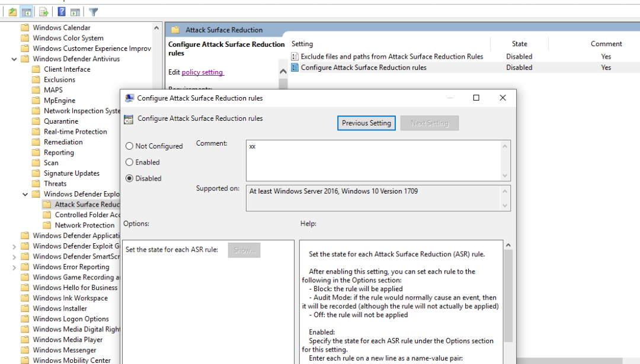Select the Enabled radio button
The width and height of the screenshot is (640, 364).
coord(129,162)
